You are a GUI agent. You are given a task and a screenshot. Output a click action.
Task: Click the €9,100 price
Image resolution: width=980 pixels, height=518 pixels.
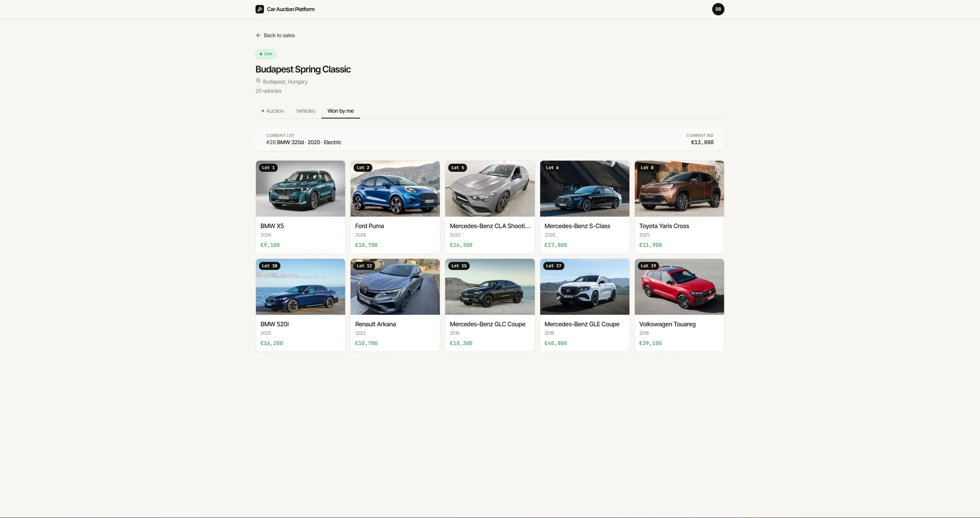coord(270,245)
